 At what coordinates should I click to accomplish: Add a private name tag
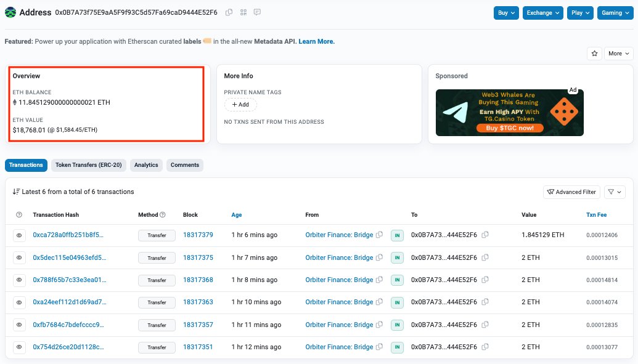pos(240,105)
